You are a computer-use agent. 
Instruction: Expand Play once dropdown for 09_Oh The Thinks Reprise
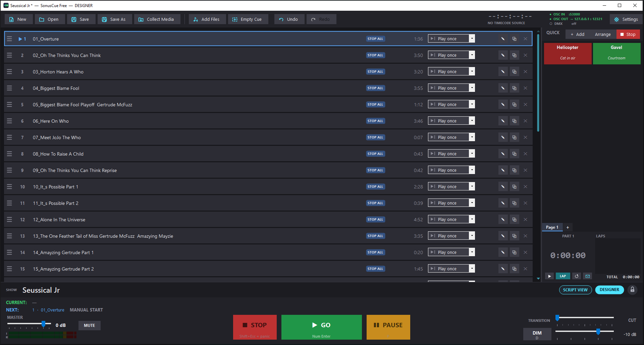(472, 170)
